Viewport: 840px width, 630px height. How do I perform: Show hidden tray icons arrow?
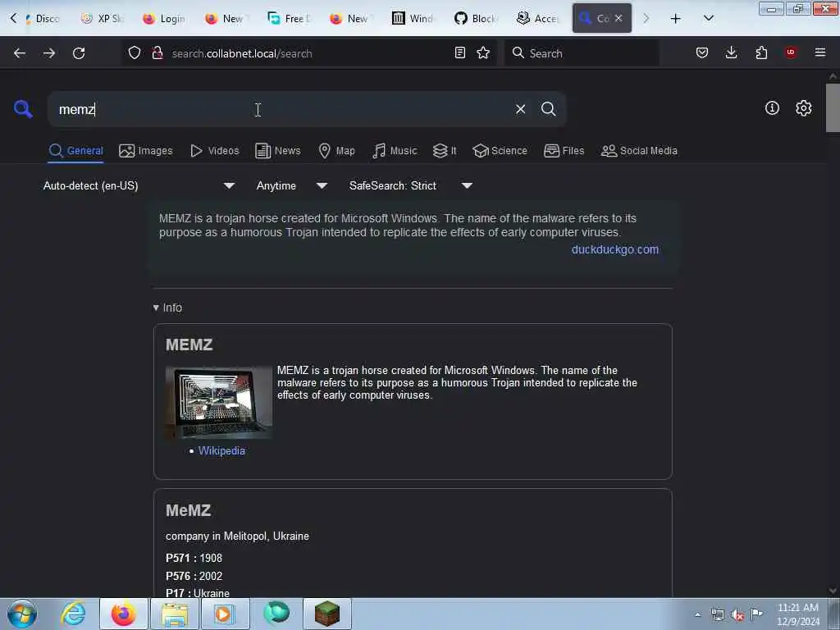697,614
